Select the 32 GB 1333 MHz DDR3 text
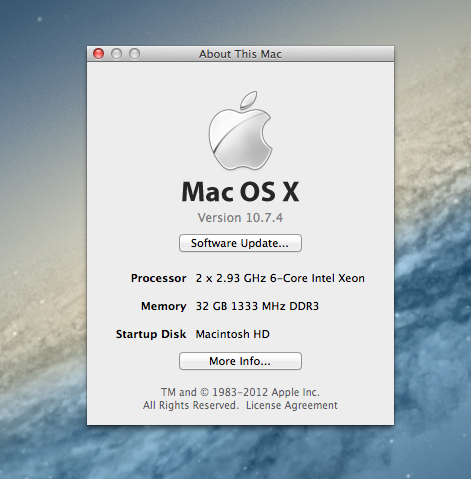The height and width of the screenshot is (479, 471). coord(257,306)
